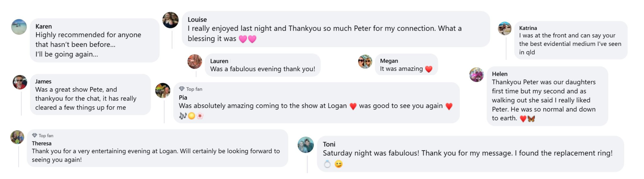Click James's profile picture

[x=20, y=82]
